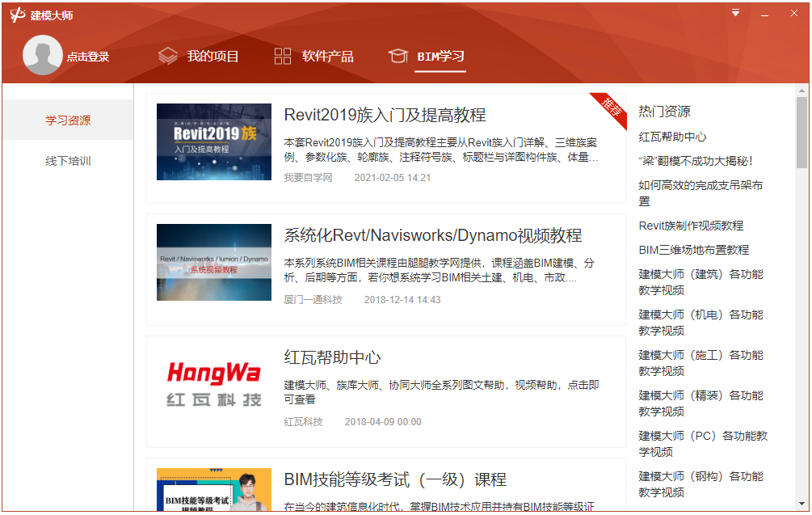Open Revit族制作视频教程 link
Viewport: 812px width, 515px height.
point(691,226)
